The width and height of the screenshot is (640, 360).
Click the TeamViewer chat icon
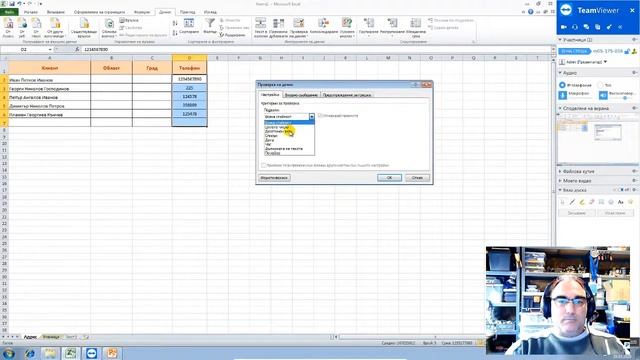click(x=586, y=27)
